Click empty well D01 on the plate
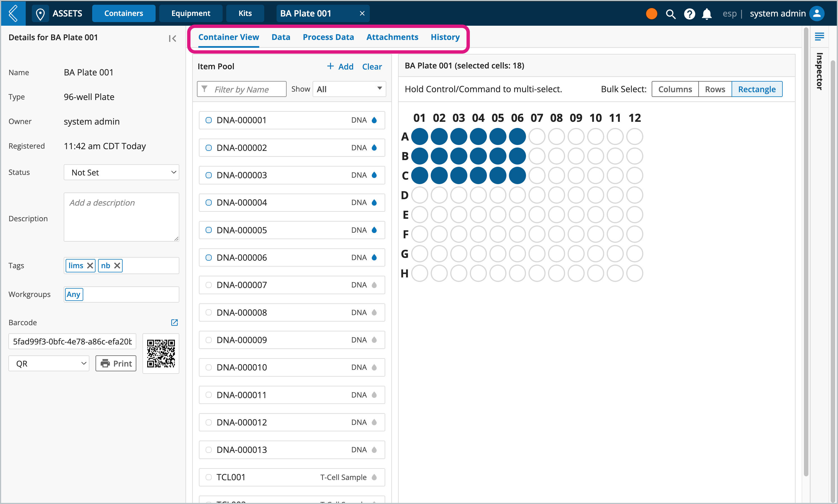 419,195
